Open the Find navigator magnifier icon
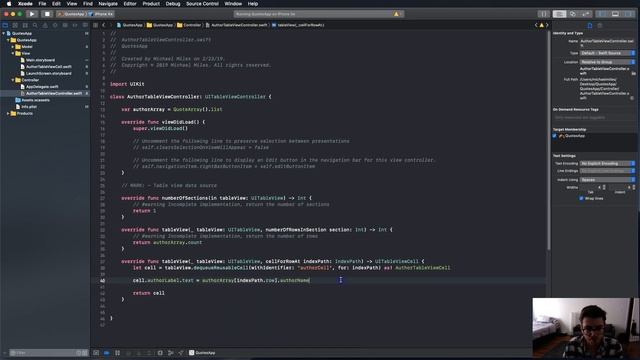Screen dimensions: 640x360 [35, 25]
